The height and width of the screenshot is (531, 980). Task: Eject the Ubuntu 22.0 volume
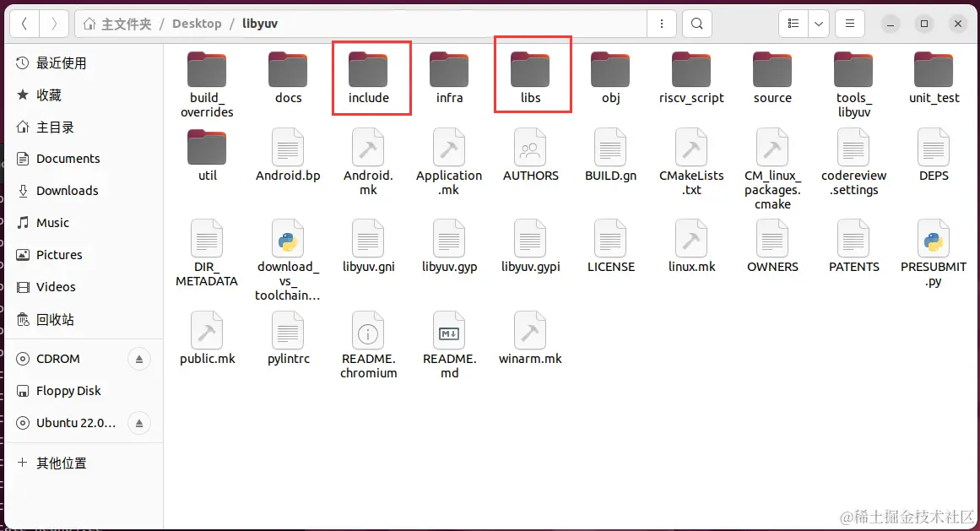(x=139, y=423)
